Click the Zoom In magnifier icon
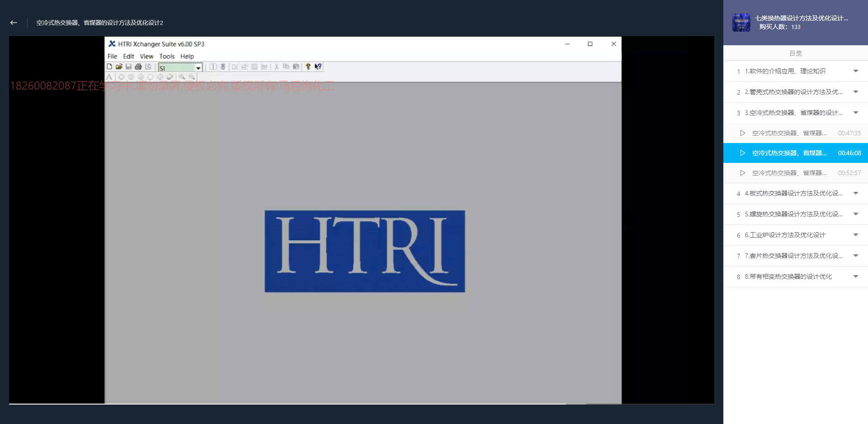 pos(182,77)
